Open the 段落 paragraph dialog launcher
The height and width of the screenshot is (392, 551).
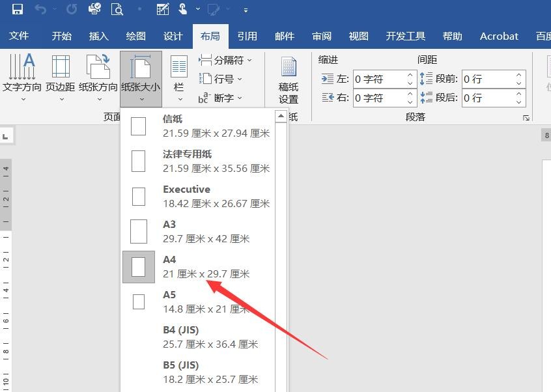point(527,117)
